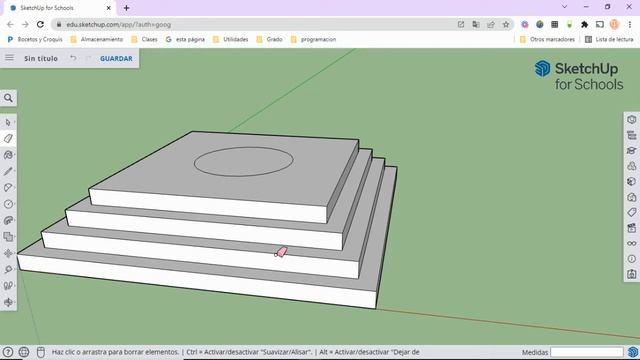Screen dimensions: 640x360
Task: Go back in browser history
Action: click(10, 24)
